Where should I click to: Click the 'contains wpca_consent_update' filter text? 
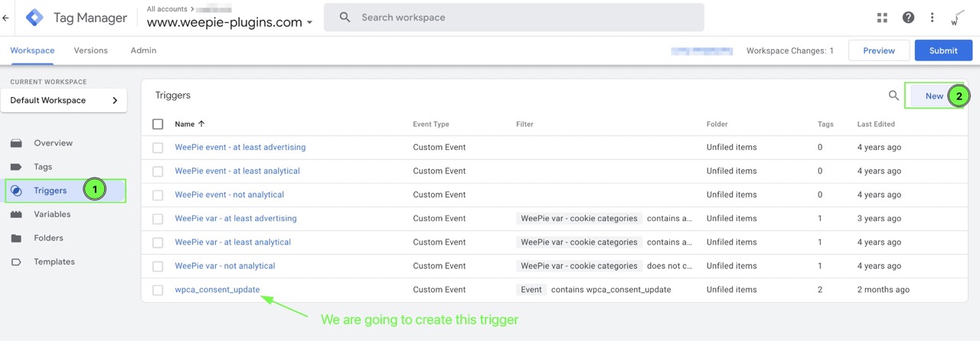coord(611,289)
